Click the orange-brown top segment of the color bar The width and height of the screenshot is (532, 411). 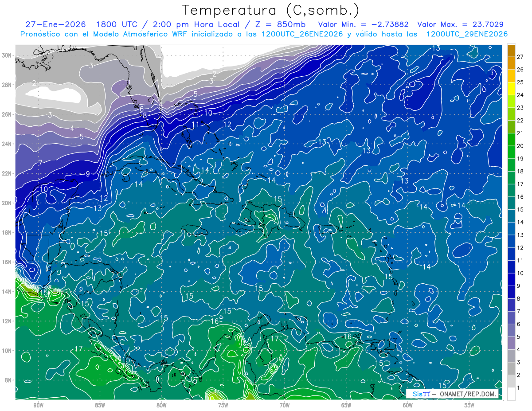[512, 51]
